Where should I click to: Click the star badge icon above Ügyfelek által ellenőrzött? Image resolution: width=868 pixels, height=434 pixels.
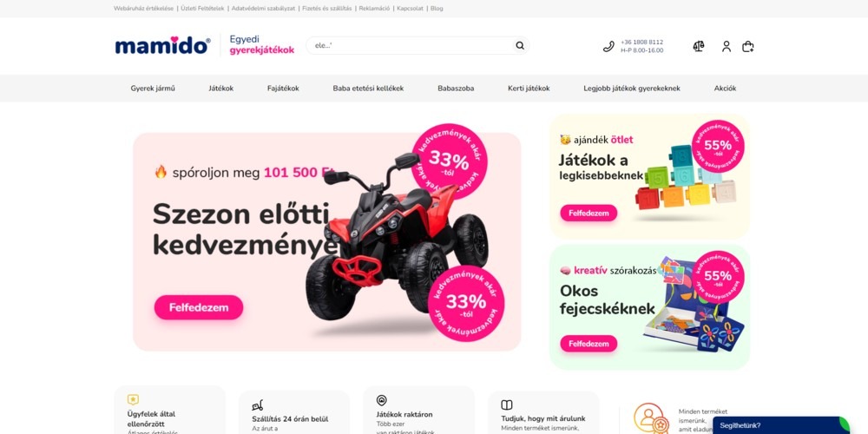click(133, 399)
